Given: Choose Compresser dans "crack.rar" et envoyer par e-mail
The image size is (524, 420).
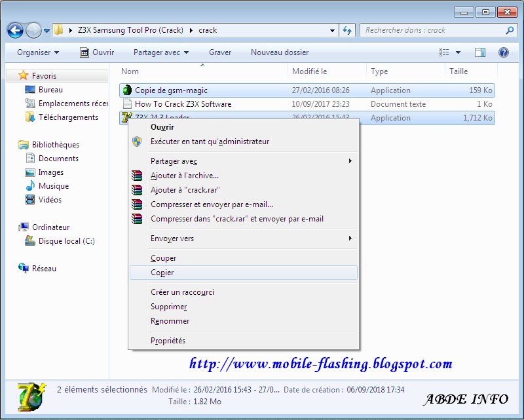Looking at the screenshot, I should click(x=244, y=219).
